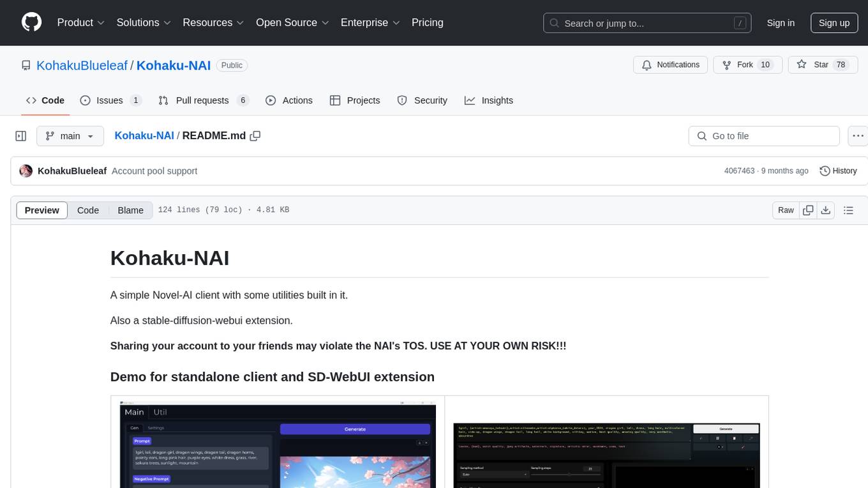This screenshot has height=488, width=868.
Task: Click the fork count badge 10
Action: pos(765,65)
